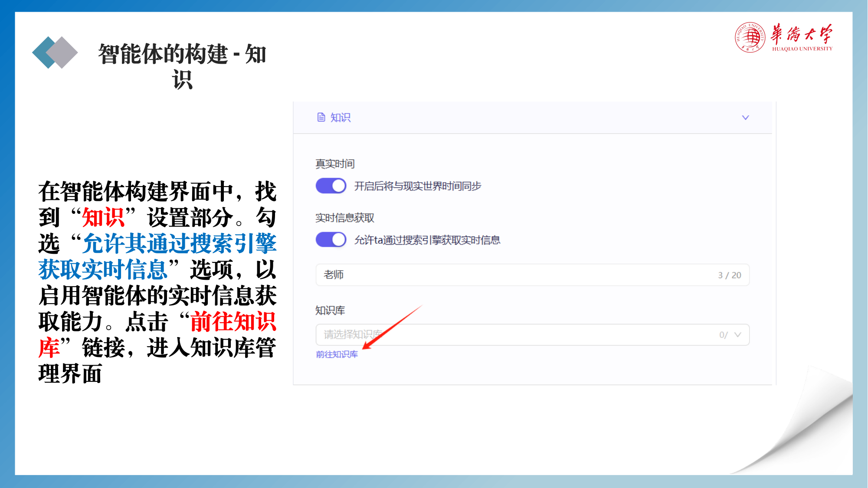This screenshot has height=488, width=868.
Task: Click the 老师 name input field
Action: [532, 275]
